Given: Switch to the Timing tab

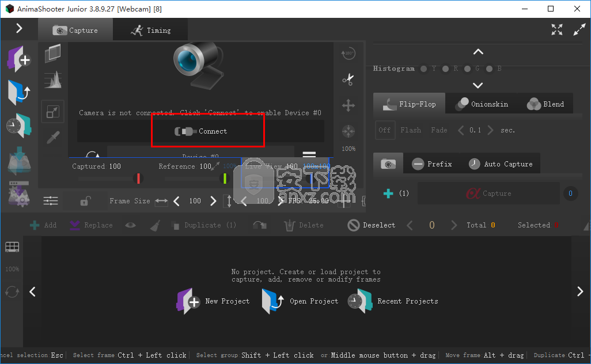Looking at the screenshot, I should click(151, 30).
